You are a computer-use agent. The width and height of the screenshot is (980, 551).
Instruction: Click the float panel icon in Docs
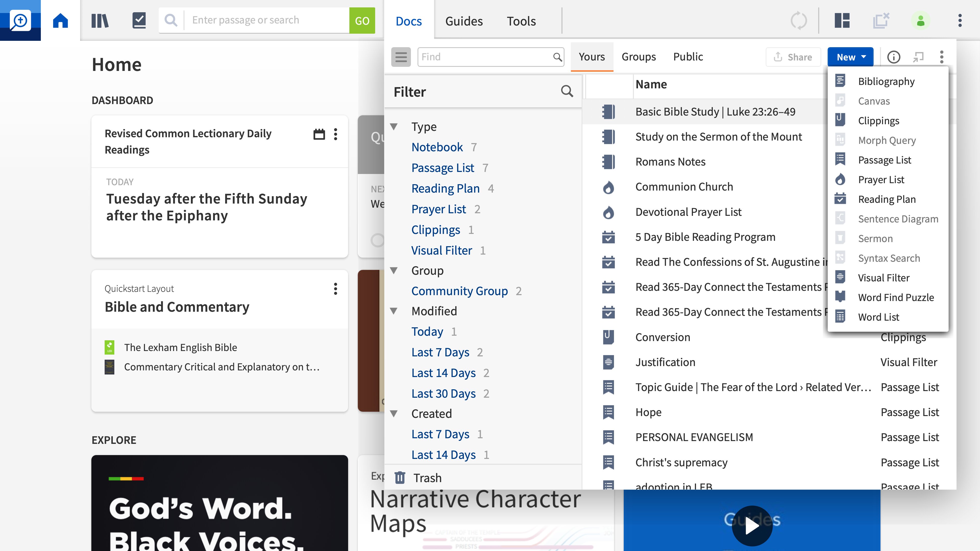[918, 57]
